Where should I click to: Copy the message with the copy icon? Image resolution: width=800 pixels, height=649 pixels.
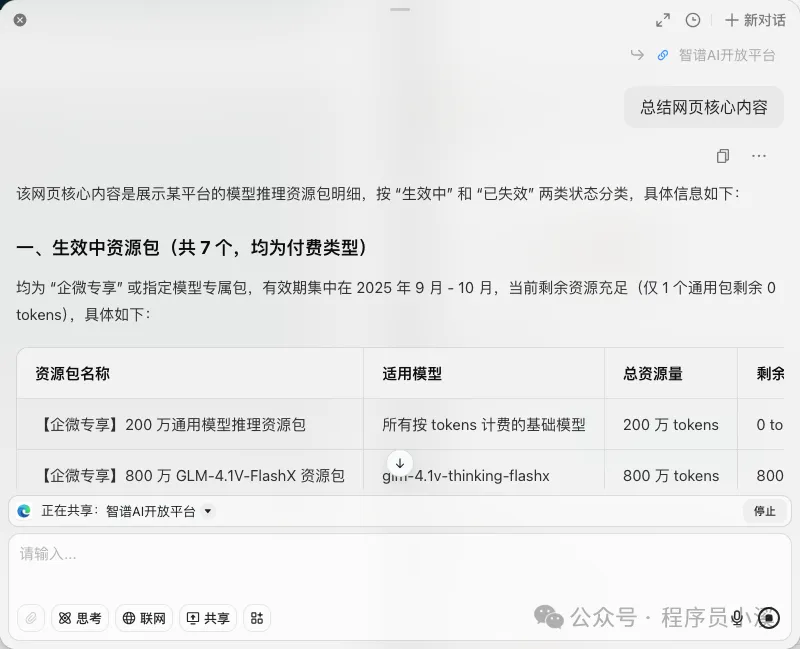pyautogui.click(x=723, y=156)
